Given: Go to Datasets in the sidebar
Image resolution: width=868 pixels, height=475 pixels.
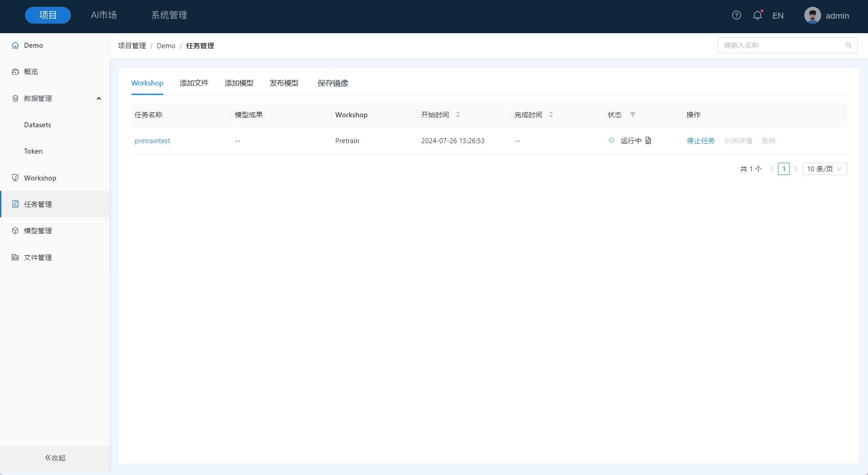Looking at the screenshot, I should pyautogui.click(x=37, y=125).
